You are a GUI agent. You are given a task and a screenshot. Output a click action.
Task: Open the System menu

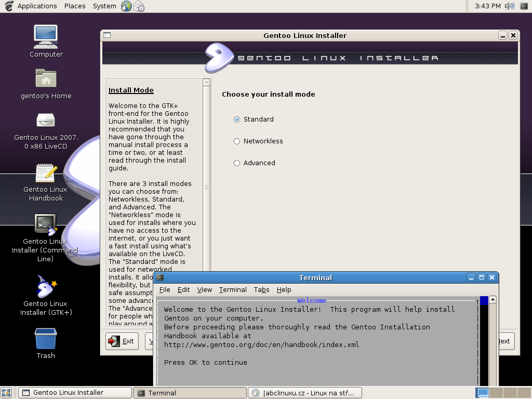[x=104, y=6]
